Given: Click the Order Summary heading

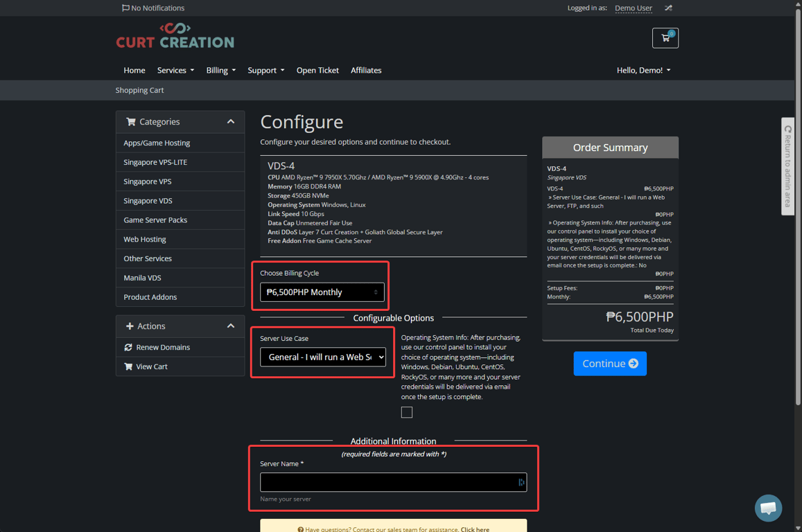Looking at the screenshot, I should (610, 147).
